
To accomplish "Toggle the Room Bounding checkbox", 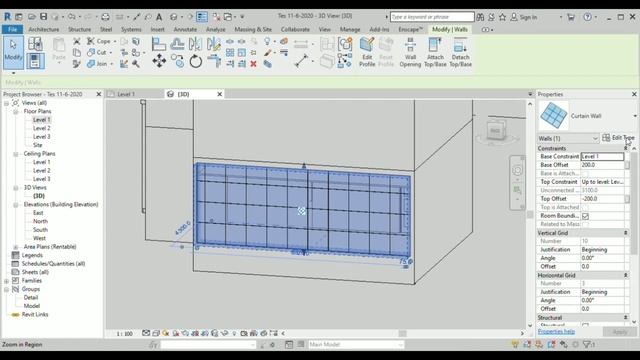I will click(x=586, y=216).
